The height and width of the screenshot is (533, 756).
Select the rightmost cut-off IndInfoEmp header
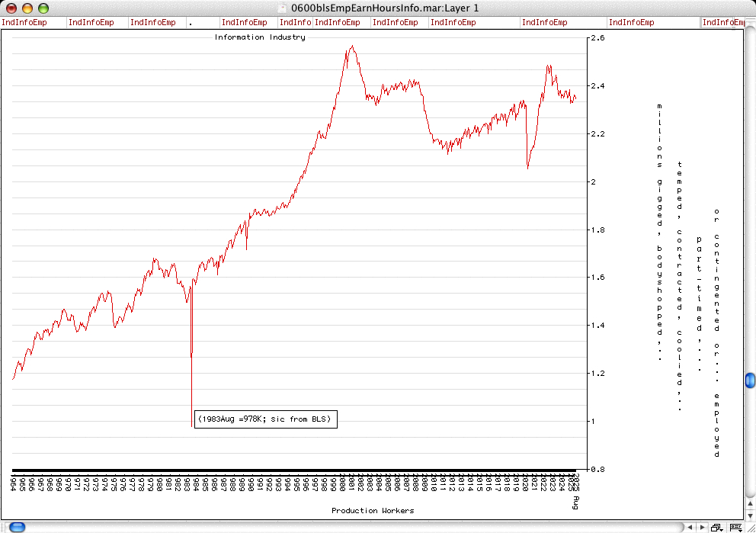point(722,23)
